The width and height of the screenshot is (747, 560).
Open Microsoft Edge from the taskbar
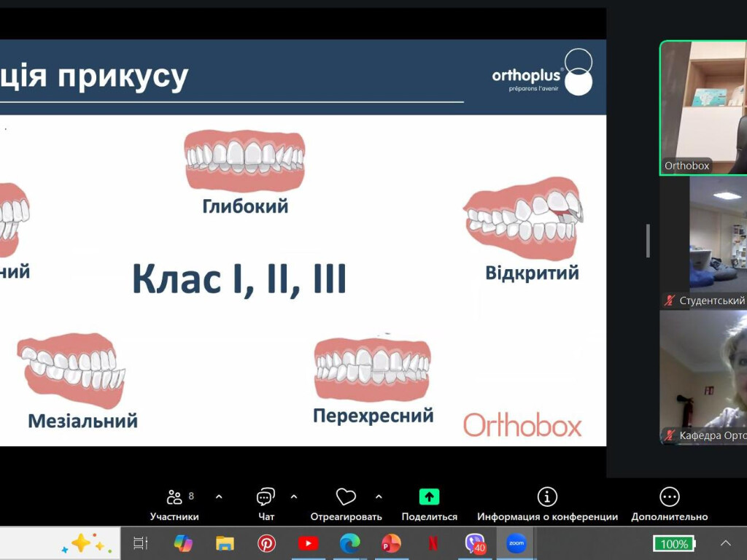(x=350, y=543)
